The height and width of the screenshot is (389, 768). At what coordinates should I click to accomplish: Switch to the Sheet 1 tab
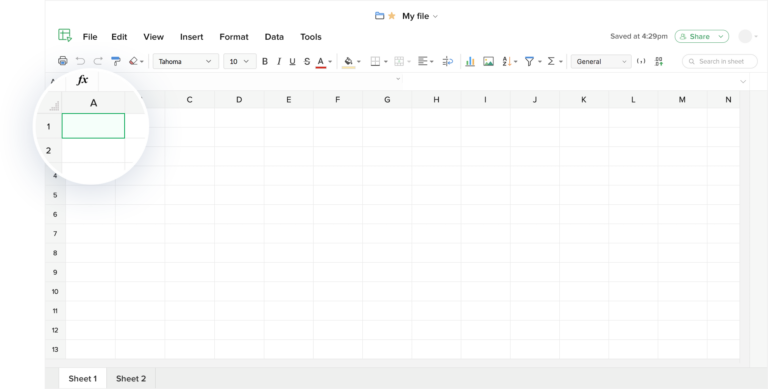[83, 378]
